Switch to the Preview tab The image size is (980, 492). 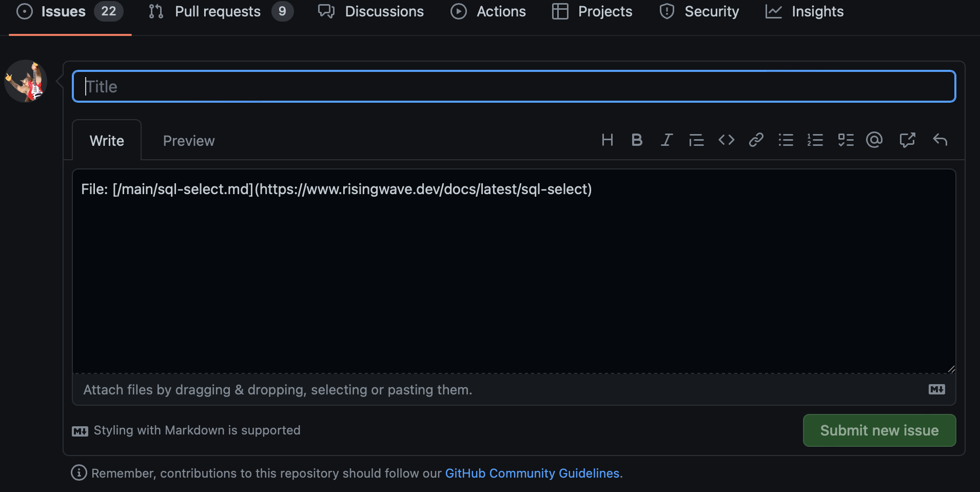pos(188,140)
